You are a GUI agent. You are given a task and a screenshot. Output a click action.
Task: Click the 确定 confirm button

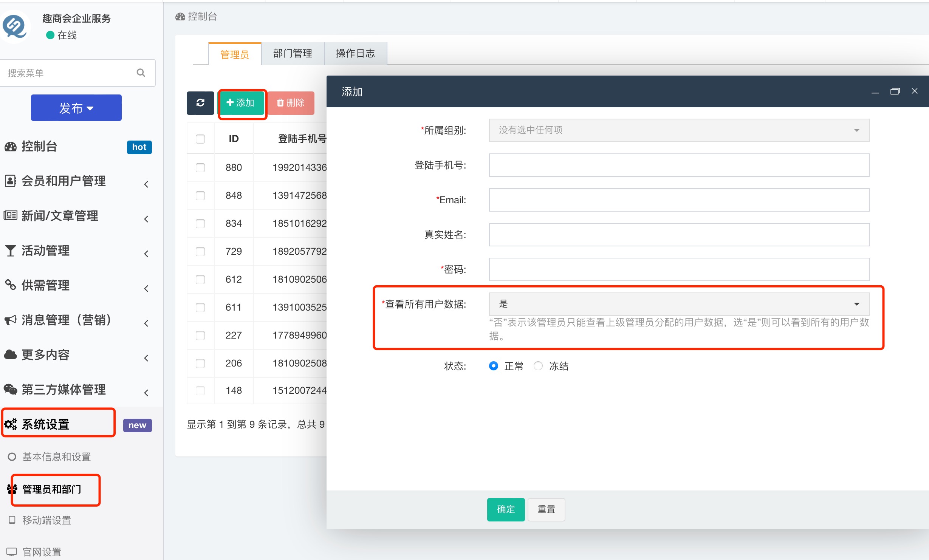click(x=506, y=509)
